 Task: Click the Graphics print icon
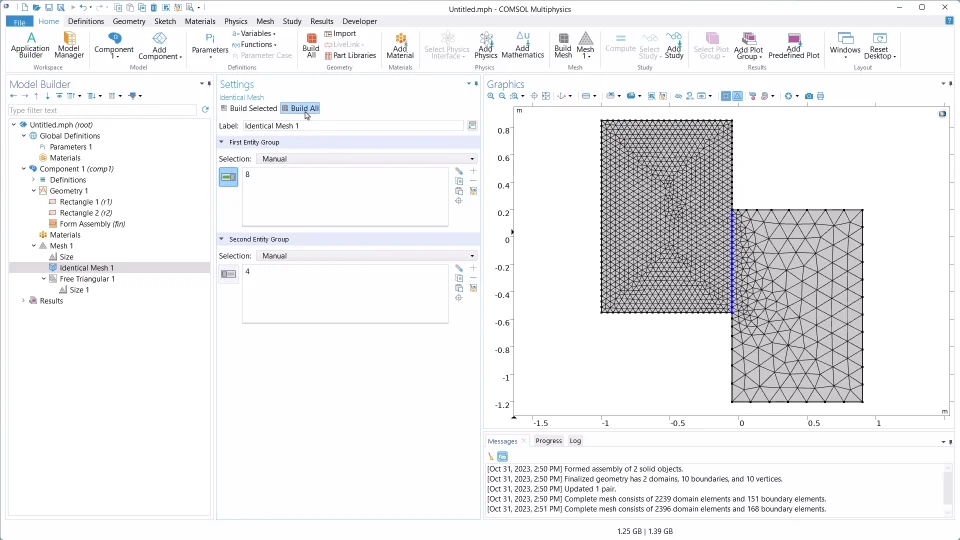(821, 96)
